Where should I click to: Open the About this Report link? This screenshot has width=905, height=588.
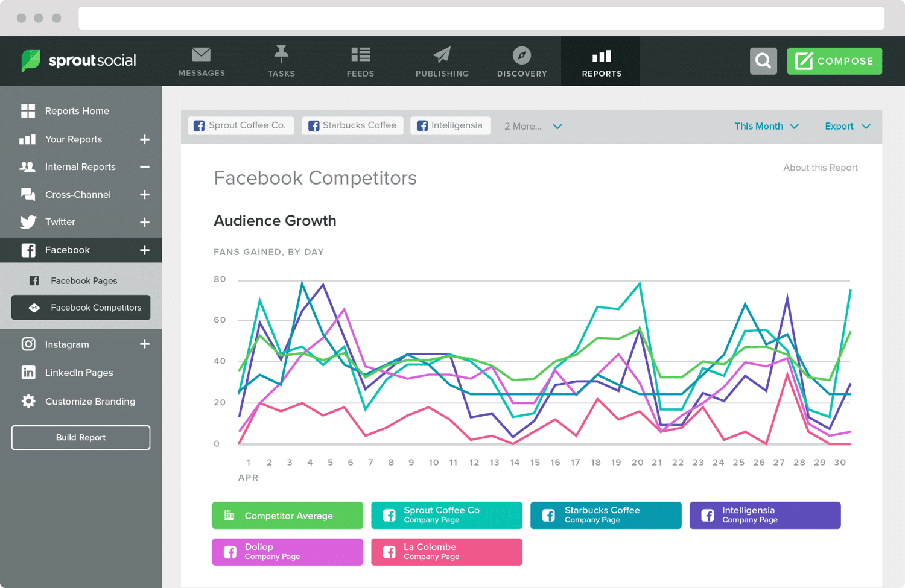[821, 168]
